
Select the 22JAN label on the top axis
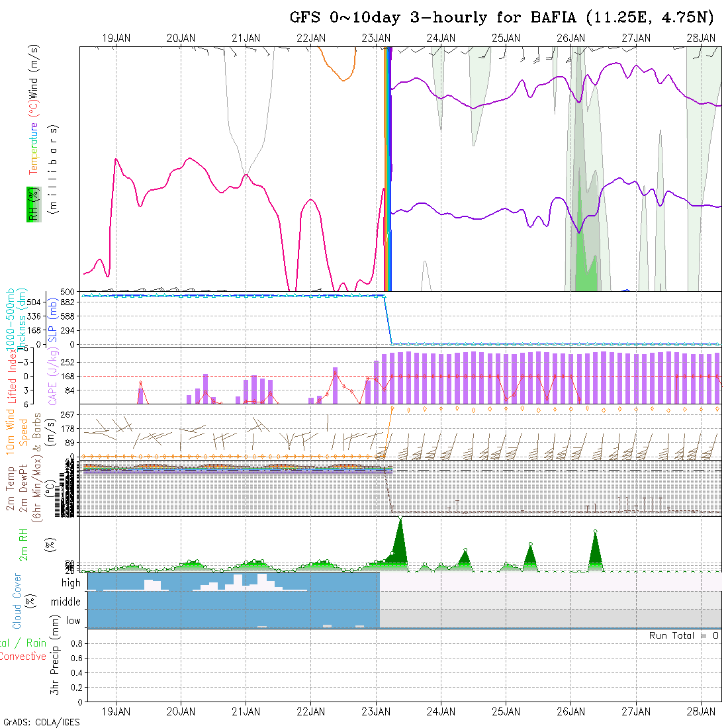pyautogui.click(x=311, y=38)
